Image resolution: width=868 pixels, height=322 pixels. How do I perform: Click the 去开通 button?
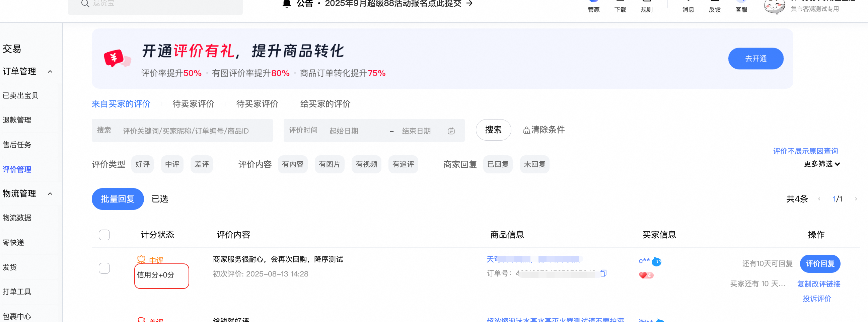pyautogui.click(x=756, y=59)
